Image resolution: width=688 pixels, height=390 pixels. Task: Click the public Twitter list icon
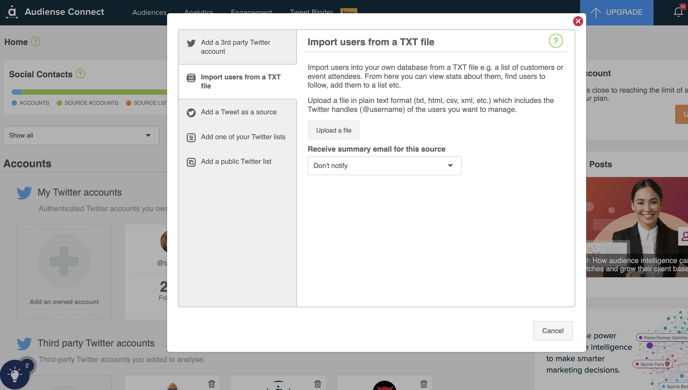pos(191,162)
